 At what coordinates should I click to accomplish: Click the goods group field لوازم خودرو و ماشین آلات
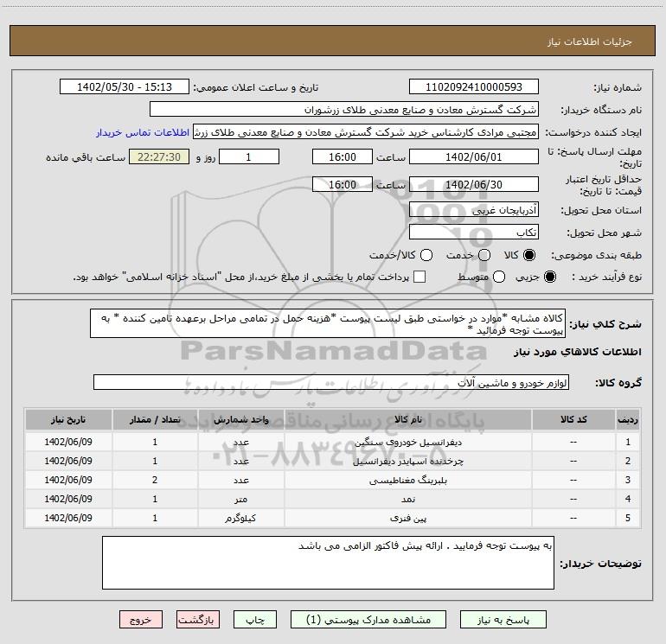pos(331,382)
